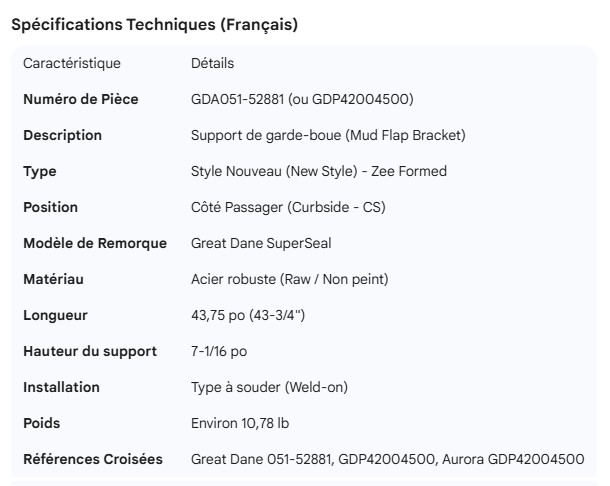610x486 pixels.
Task: Click the "Environ 10,78 lb" weight value
Action: (240, 423)
